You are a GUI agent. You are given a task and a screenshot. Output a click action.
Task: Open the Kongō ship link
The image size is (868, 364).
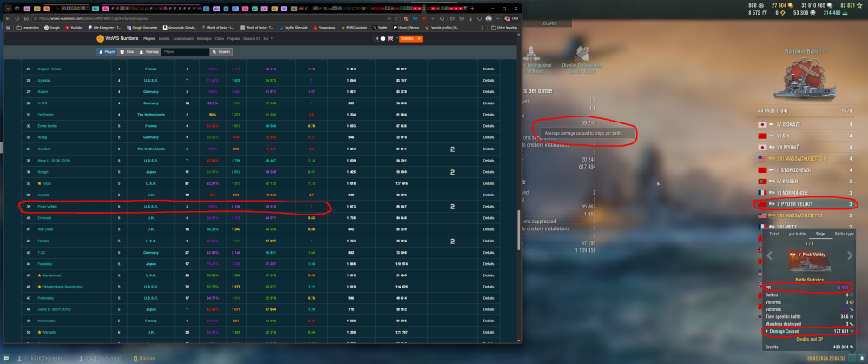(x=43, y=172)
